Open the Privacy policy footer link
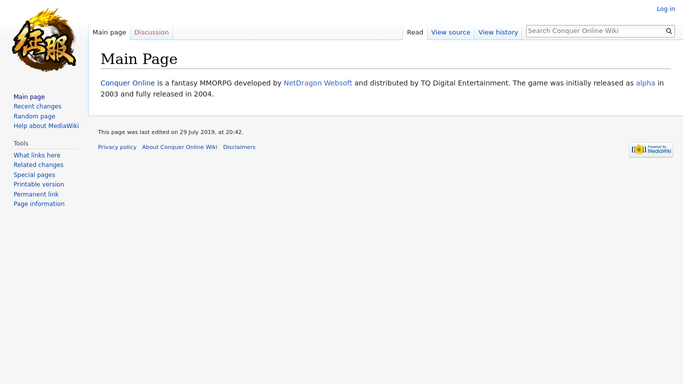The height and width of the screenshot is (384, 683). [x=117, y=147]
